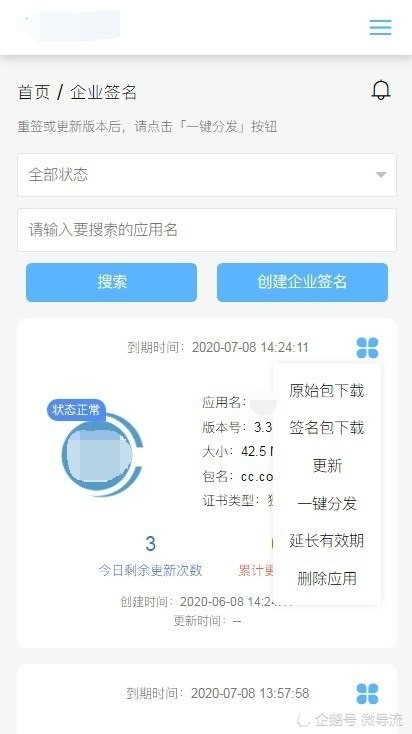
Task: Click the circular app logo thumbnail
Action: coord(102,454)
